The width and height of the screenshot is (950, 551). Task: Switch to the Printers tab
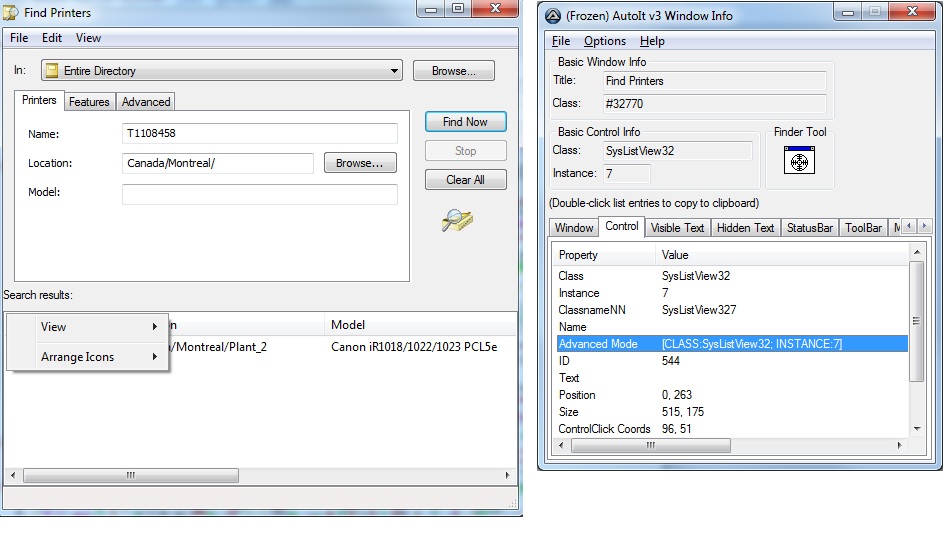pyautogui.click(x=39, y=100)
